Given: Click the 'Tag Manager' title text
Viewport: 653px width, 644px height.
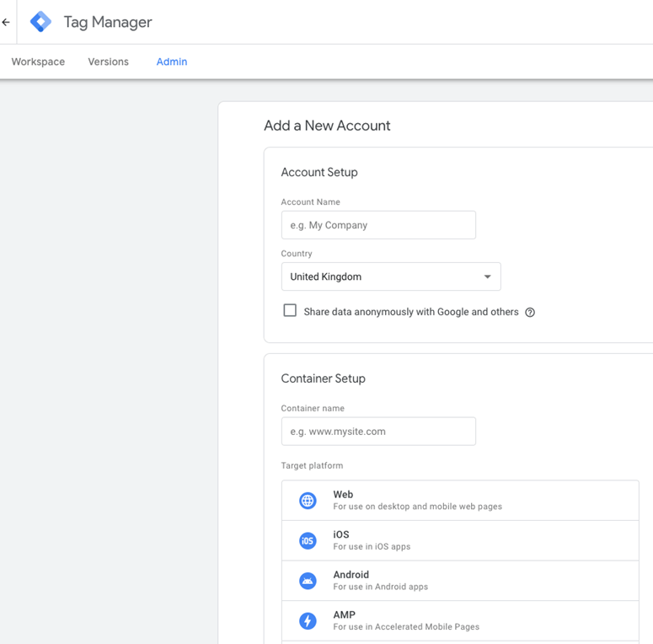Looking at the screenshot, I should click(x=108, y=22).
